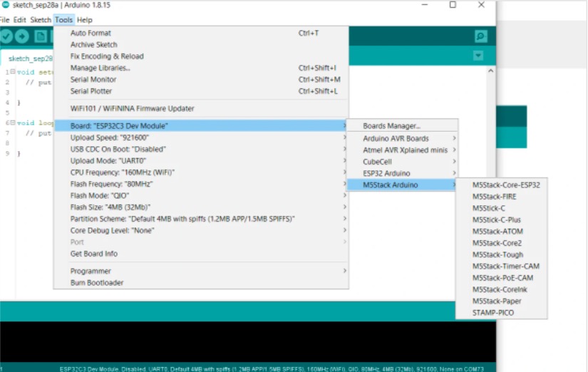Expand CPU Frequency 160MHz submenu
The height and width of the screenshot is (372, 588).
tap(202, 172)
